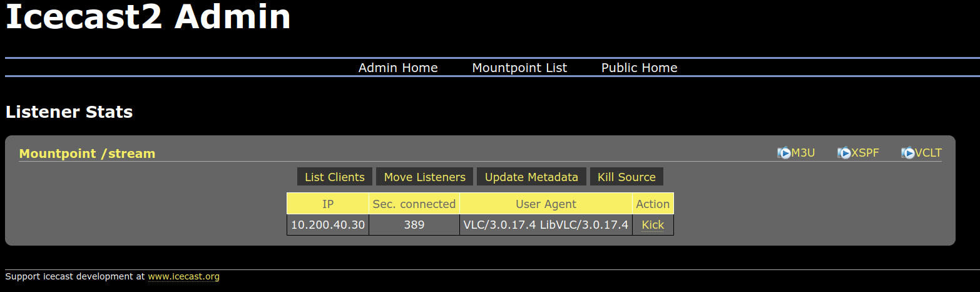The image size is (980, 292).
Task: Navigate to Public Home
Action: [x=639, y=68]
